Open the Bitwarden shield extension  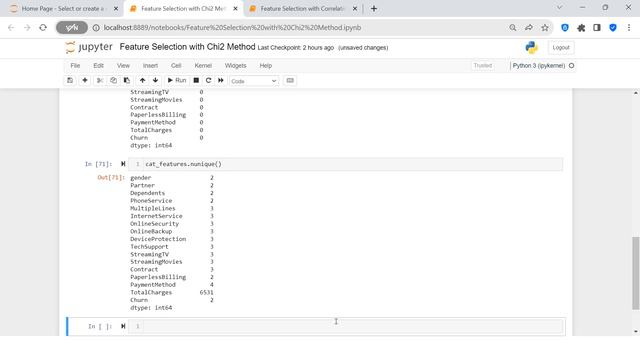point(565,28)
